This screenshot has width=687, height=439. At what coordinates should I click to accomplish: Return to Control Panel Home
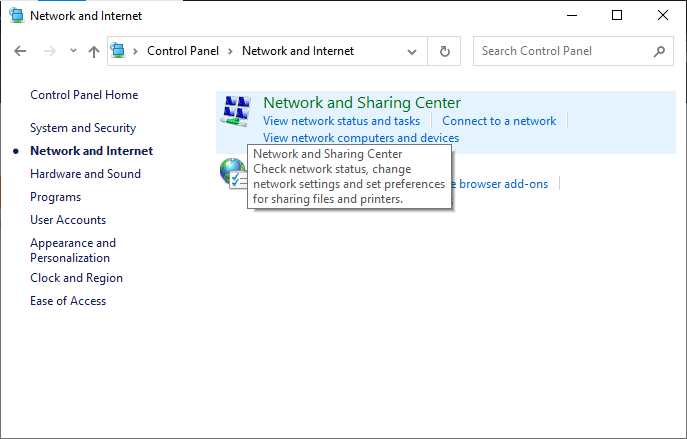(84, 95)
